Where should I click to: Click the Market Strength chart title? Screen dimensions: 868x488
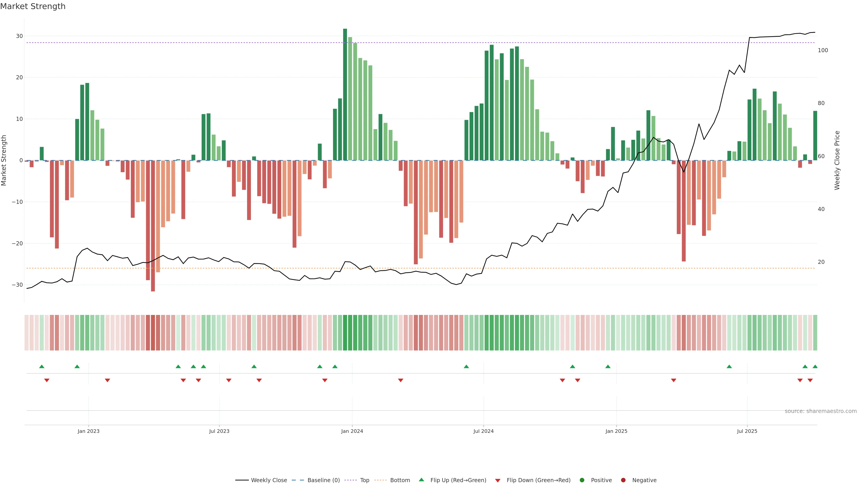(33, 6)
